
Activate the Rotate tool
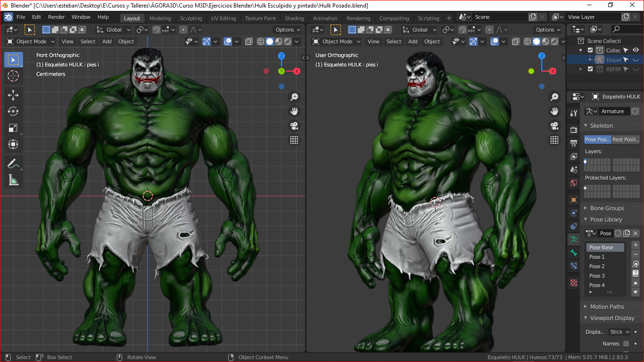tap(13, 111)
